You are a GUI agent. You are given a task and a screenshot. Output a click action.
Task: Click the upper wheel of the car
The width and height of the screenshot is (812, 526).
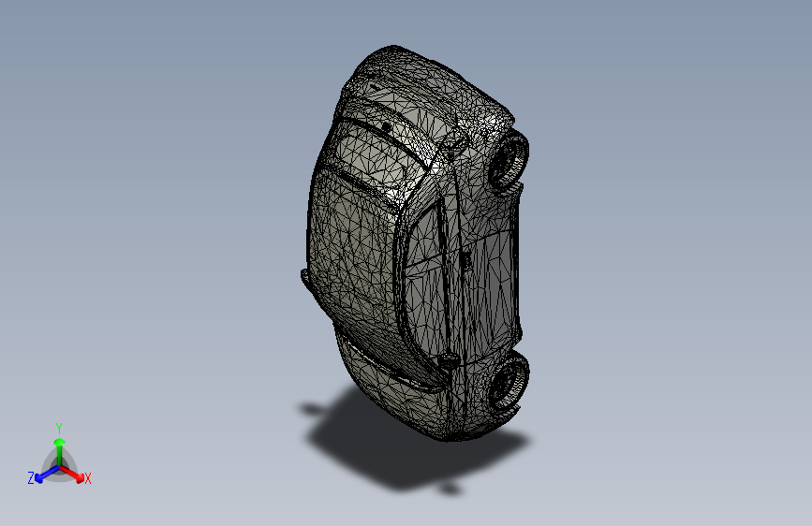[508, 159]
